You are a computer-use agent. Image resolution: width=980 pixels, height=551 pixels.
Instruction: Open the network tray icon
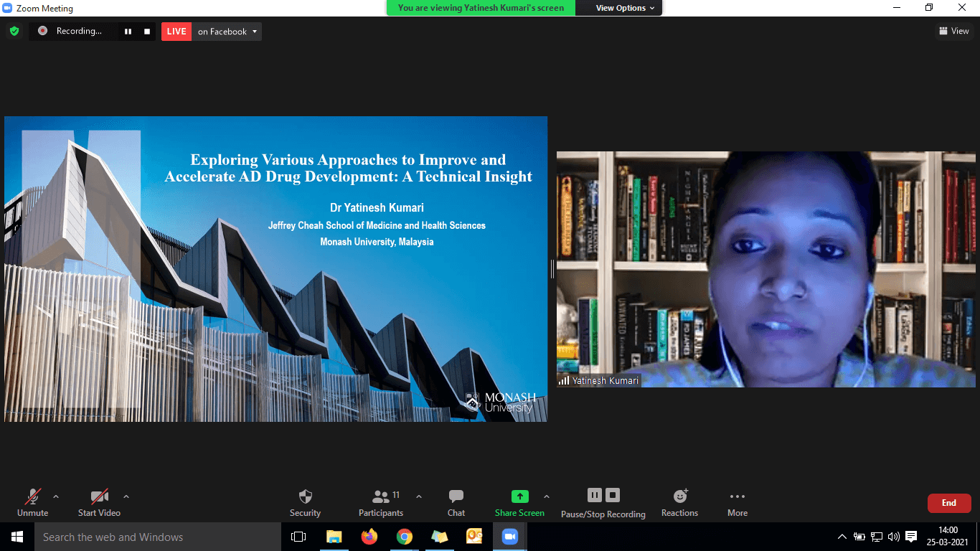877,537
